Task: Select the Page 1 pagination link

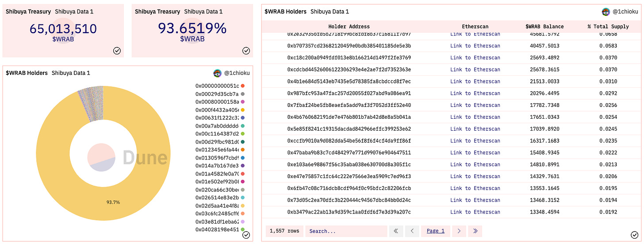Action: 436,231
